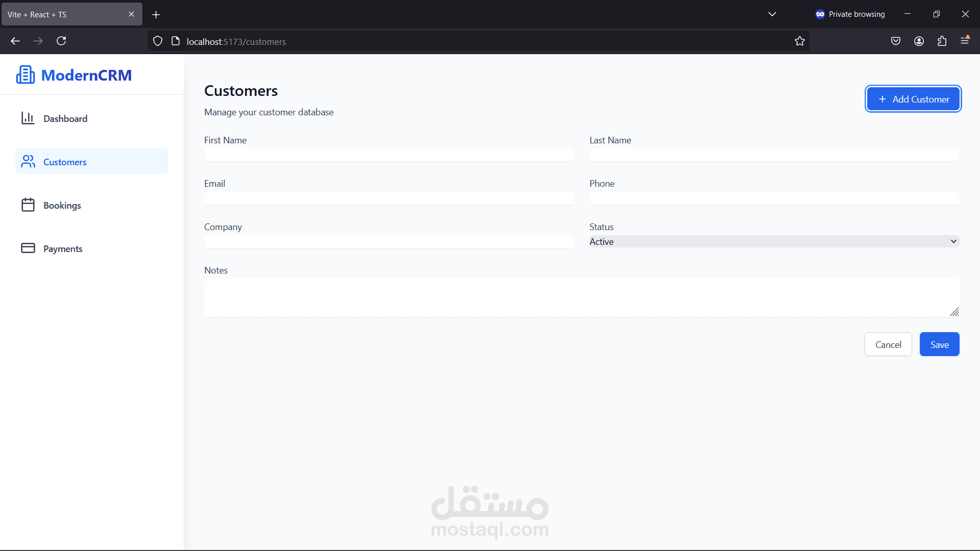The height and width of the screenshot is (551, 980).
Task: Click inside the Notes text area
Action: point(581,297)
